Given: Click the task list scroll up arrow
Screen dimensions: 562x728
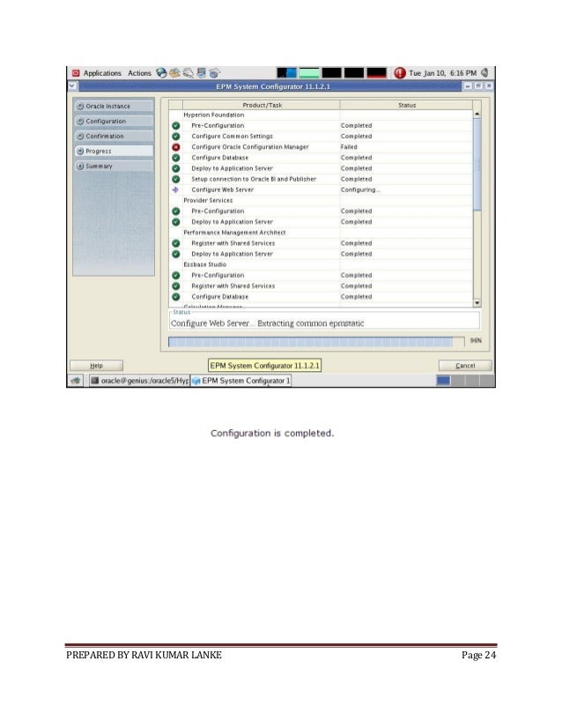Looking at the screenshot, I should [x=477, y=115].
